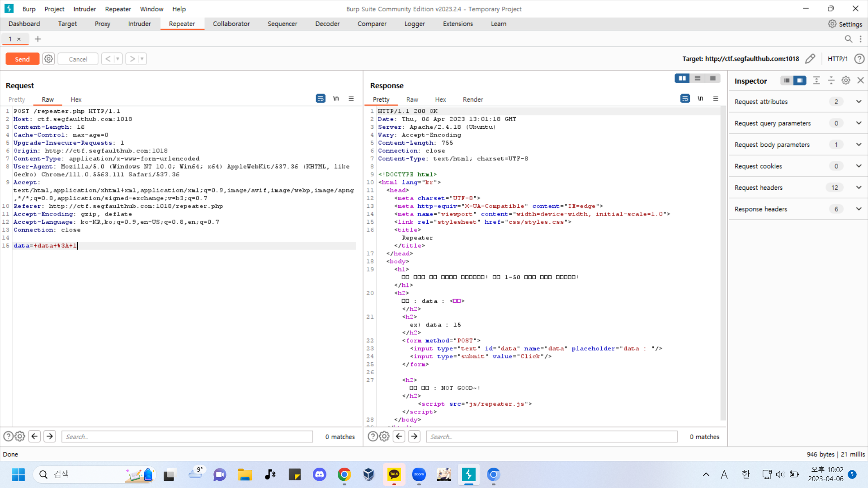
Task: Click the Repeater search magnifier icon
Action: point(849,39)
